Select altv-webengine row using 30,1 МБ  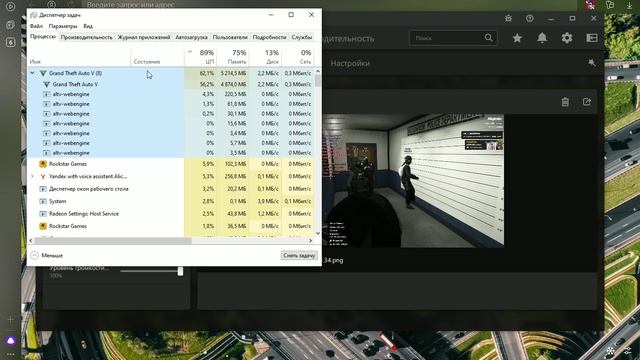click(171, 114)
